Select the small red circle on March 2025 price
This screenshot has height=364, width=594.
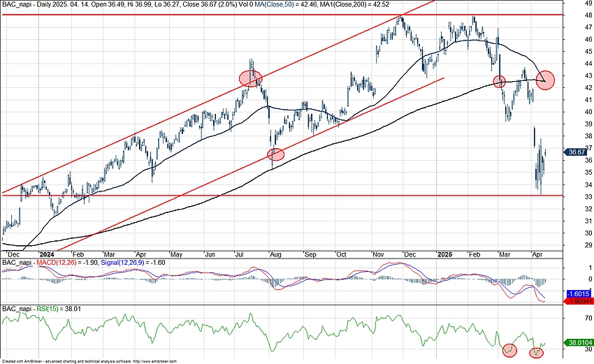pyautogui.click(x=500, y=82)
